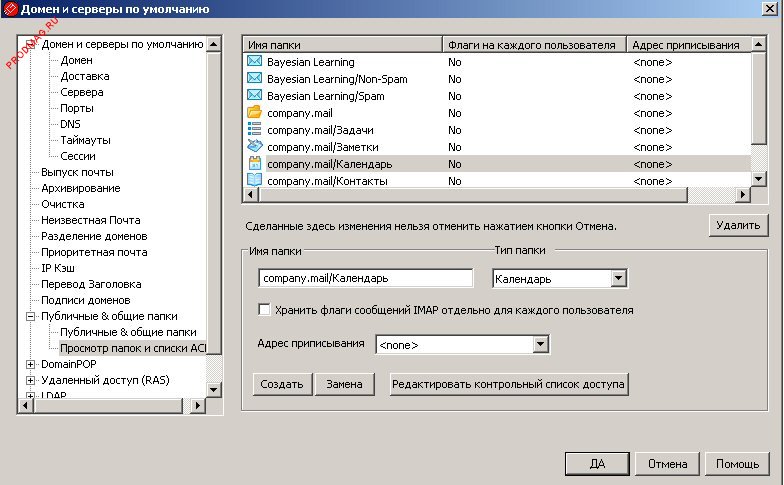Click the Удалить button

point(739,226)
